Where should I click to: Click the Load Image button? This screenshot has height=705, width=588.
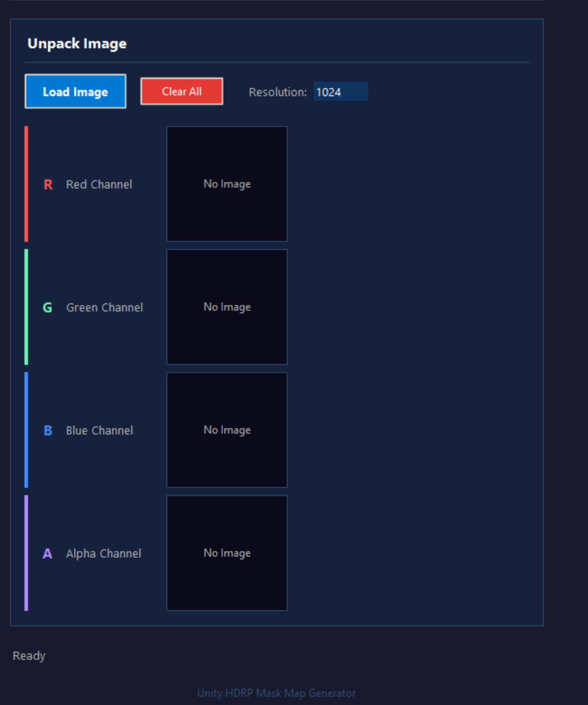tap(75, 92)
